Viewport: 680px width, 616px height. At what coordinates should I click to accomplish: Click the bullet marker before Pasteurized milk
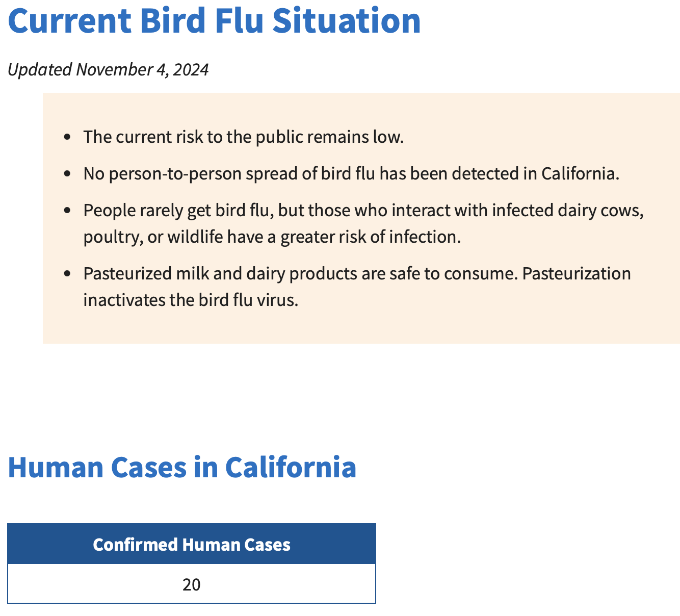point(67,274)
